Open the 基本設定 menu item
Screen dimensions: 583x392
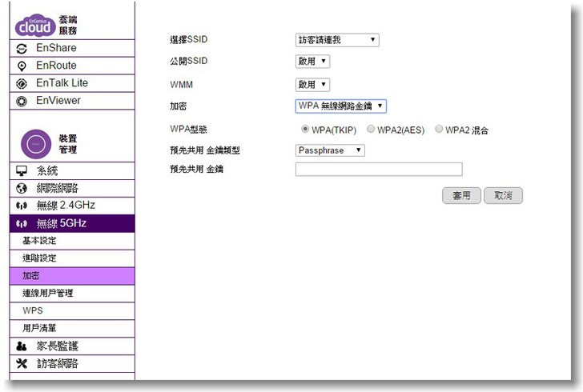coord(39,241)
